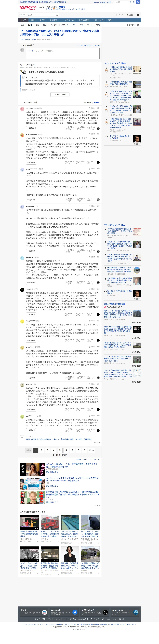Expand 返信0件 under yam***** comment
This screenshot has width=159, height=644.
coord(31,341)
